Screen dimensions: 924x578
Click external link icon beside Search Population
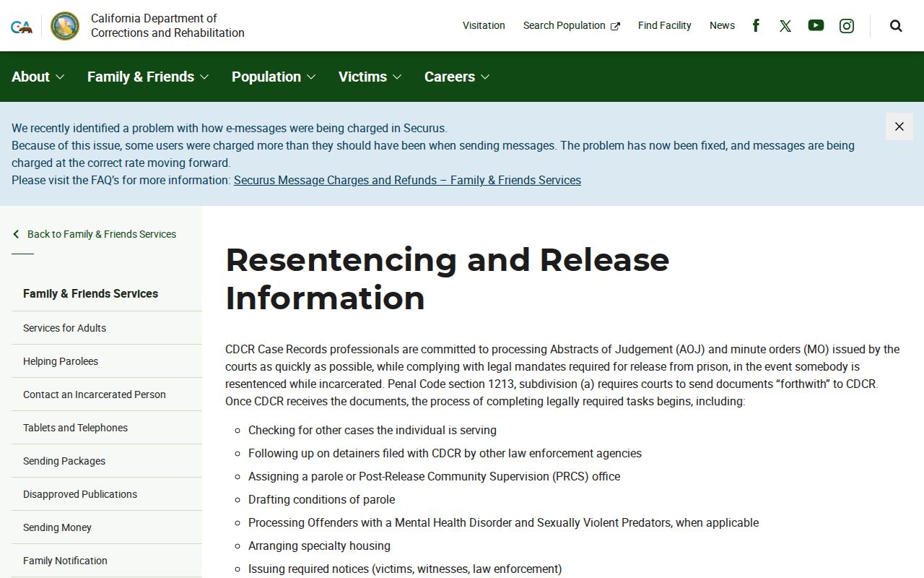point(615,27)
